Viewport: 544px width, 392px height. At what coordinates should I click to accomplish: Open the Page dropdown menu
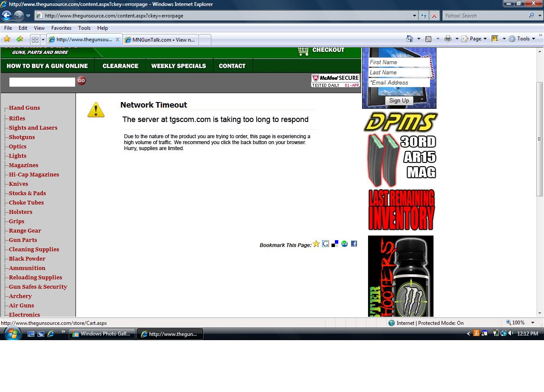point(475,39)
